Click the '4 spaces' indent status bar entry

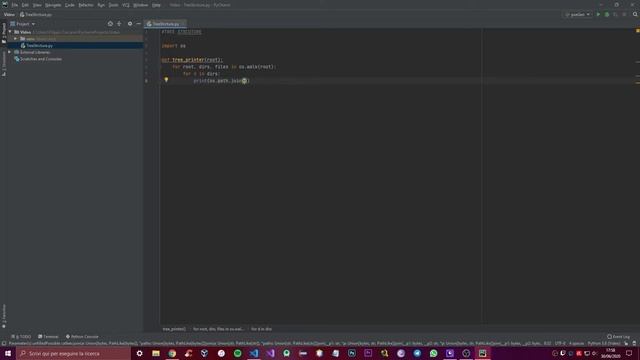pos(576,344)
